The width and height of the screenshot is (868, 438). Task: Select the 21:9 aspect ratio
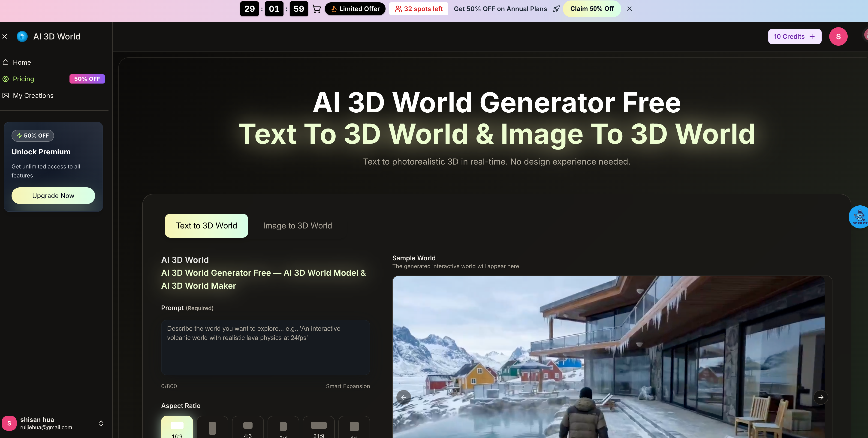click(x=318, y=428)
